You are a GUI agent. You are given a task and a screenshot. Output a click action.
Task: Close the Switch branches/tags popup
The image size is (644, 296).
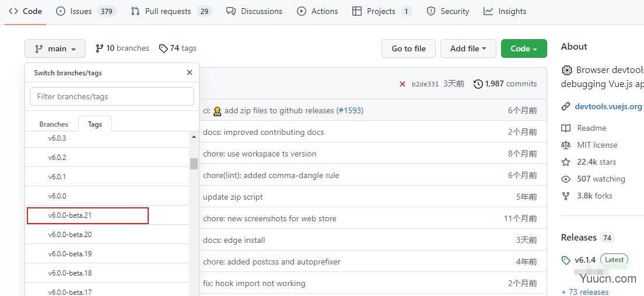point(190,72)
